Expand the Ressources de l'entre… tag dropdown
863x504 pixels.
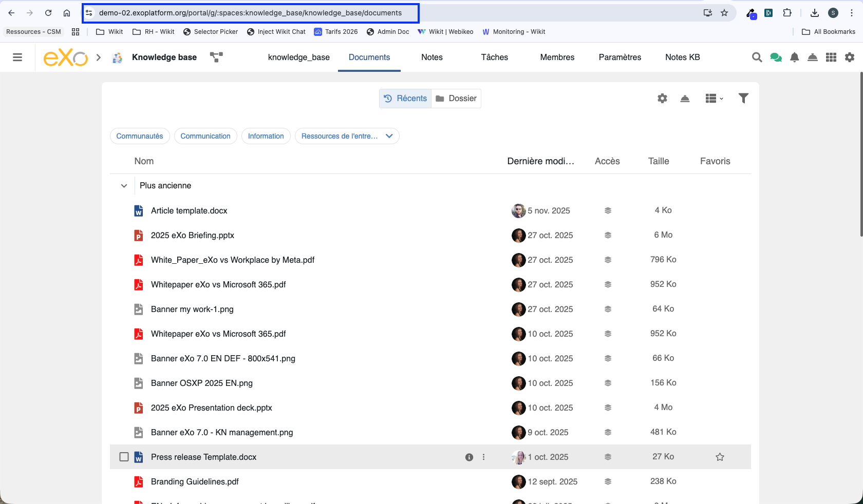point(389,136)
